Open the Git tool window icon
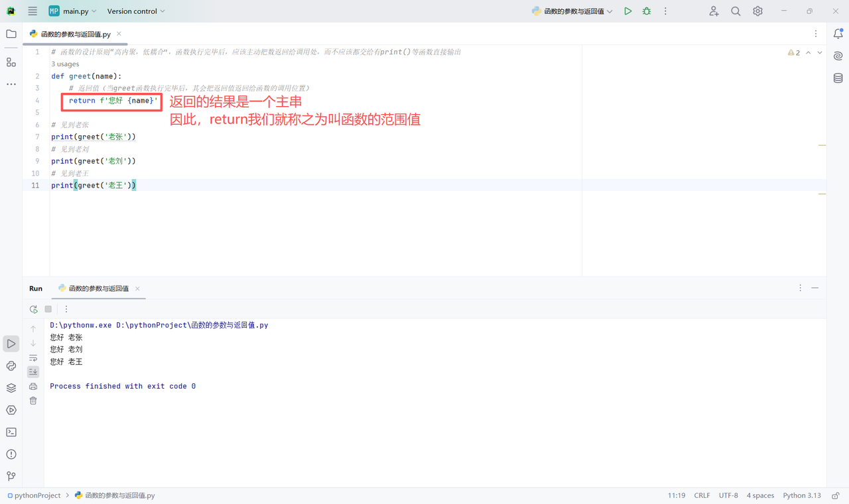This screenshot has width=849, height=504. (x=11, y=476)
